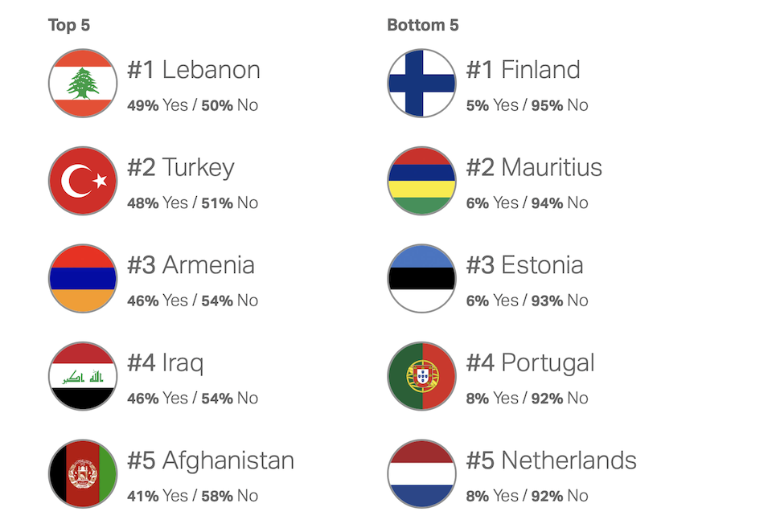Viewport: 772px width, 532px height.
Task: Open the #4 Portugal country name
Action: tap(530, 363)
